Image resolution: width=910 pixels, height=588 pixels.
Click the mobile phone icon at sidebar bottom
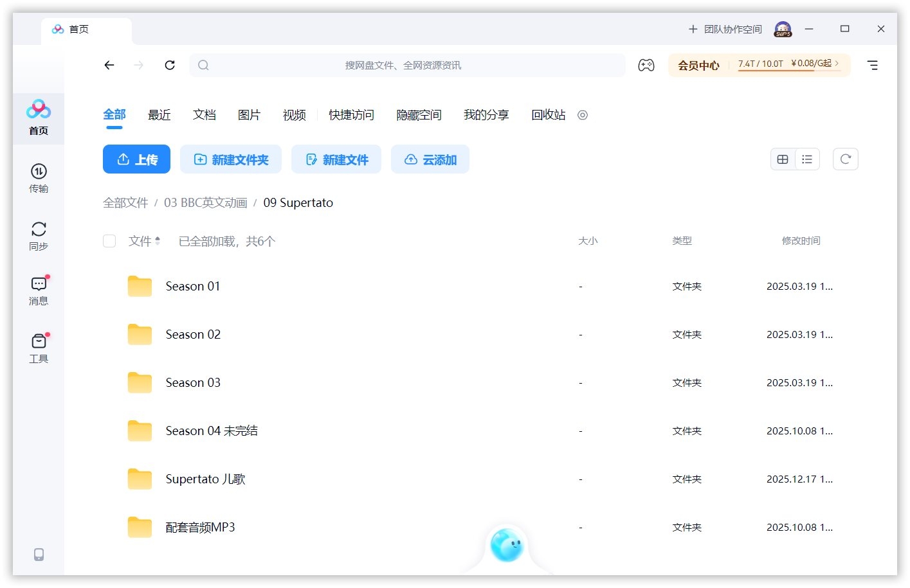(39, 554)
